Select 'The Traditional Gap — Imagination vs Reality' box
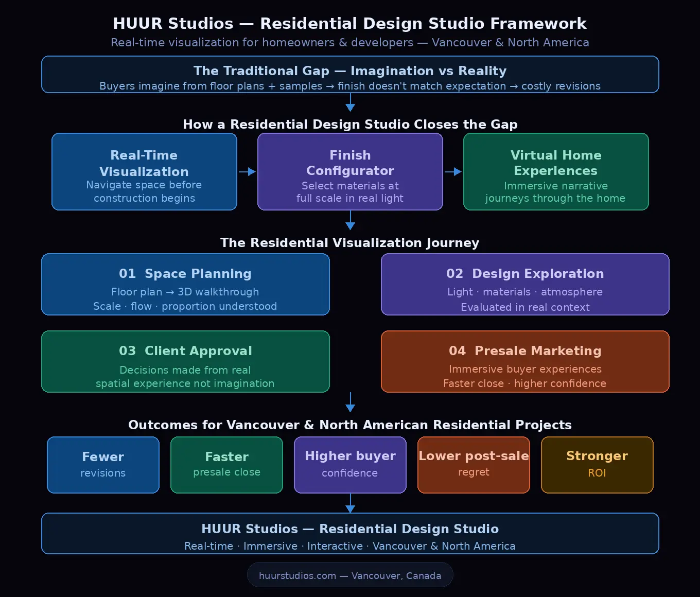The width and height of the screenshot is (700, 597). [350, 75]
